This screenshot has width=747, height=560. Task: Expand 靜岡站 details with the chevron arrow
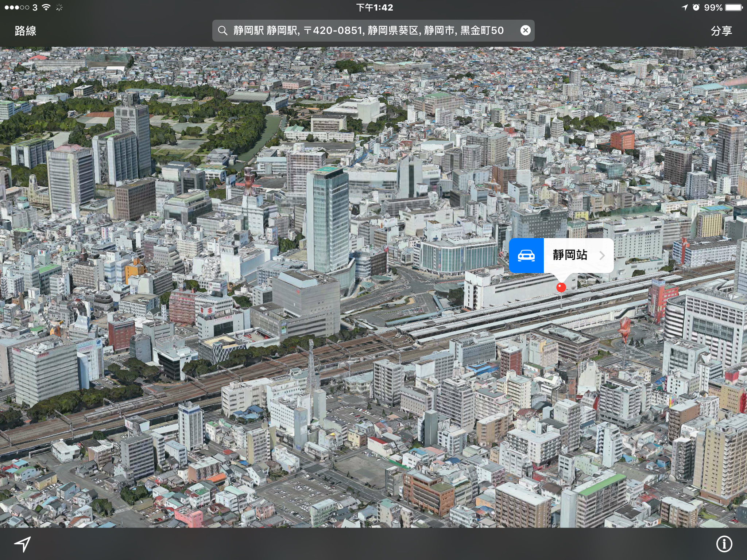[602, 256]
